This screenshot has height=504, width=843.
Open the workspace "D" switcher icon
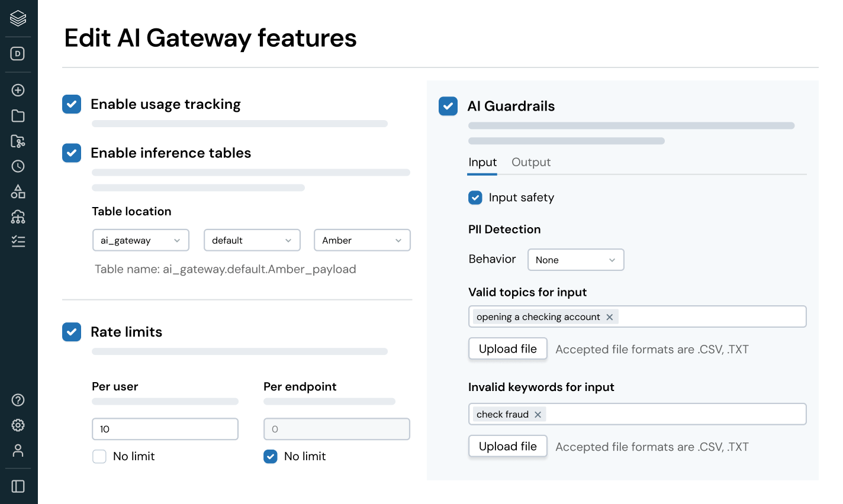(18, 54)
